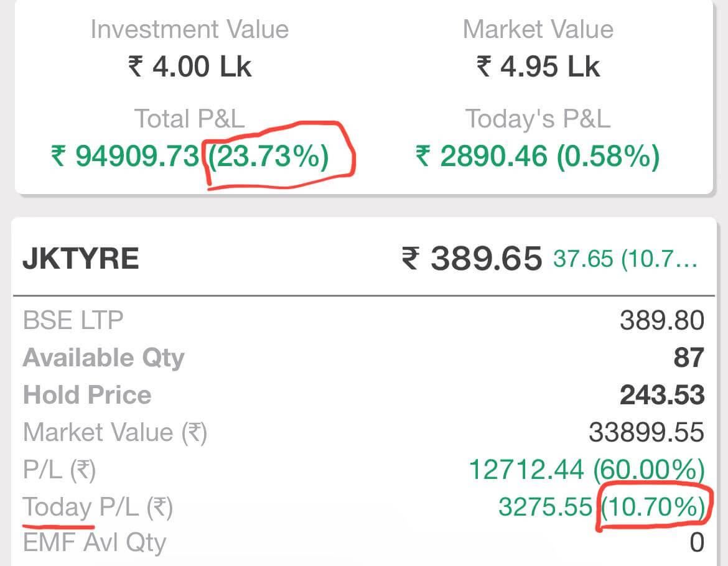This screenshot has width=728, height=566.
Task: Tap the JKTYRE price ₹ 389.65
Action: coord(472,257)
